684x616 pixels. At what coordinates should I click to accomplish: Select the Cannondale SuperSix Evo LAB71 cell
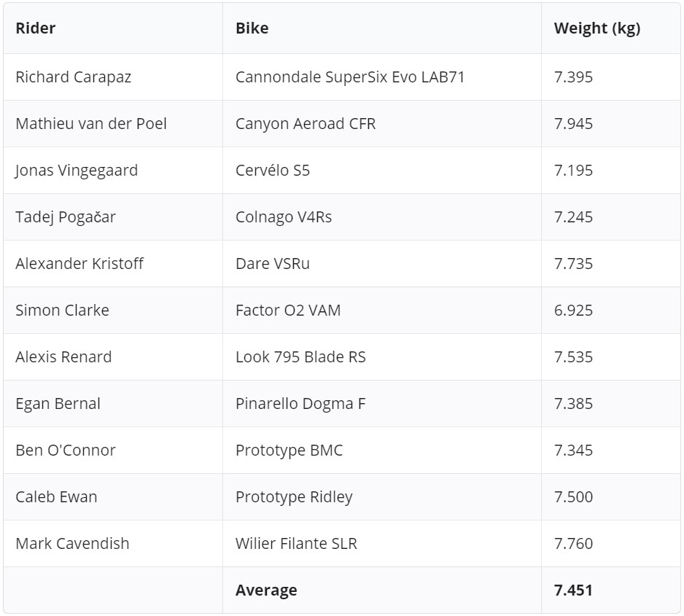(350, 77)
